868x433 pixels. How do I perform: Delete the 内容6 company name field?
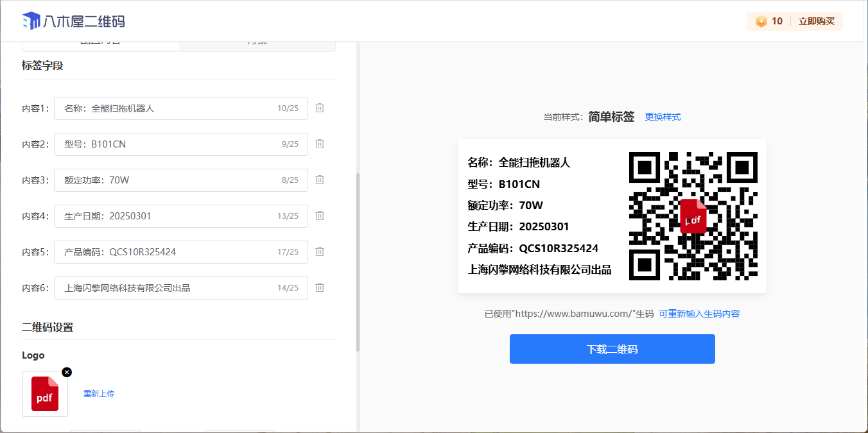click(320, 288)
